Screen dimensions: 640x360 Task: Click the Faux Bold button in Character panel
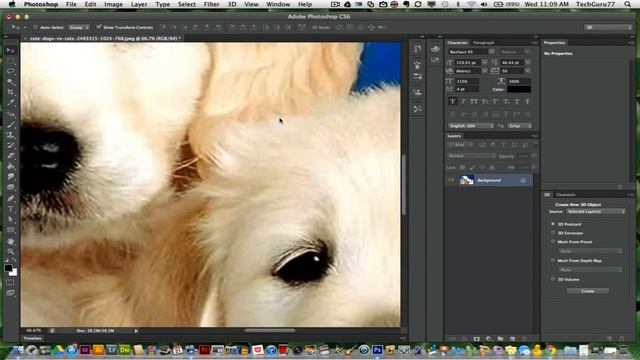[453, 101]
